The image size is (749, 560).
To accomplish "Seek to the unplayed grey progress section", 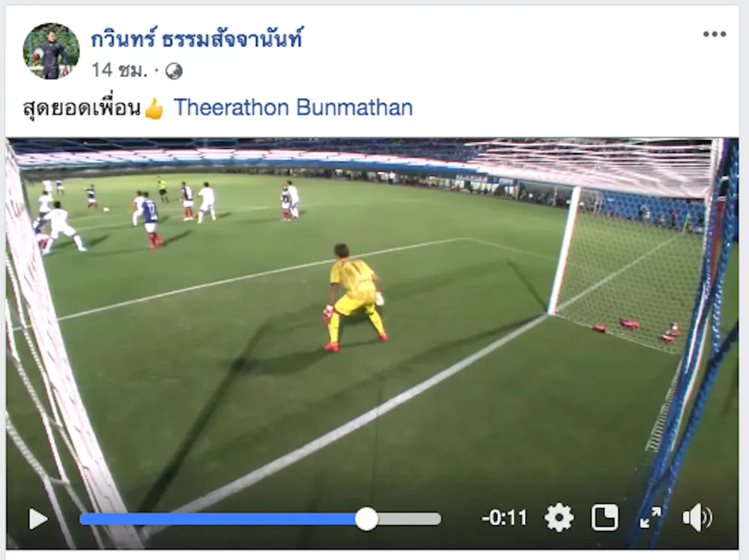I will pos(410,519).
